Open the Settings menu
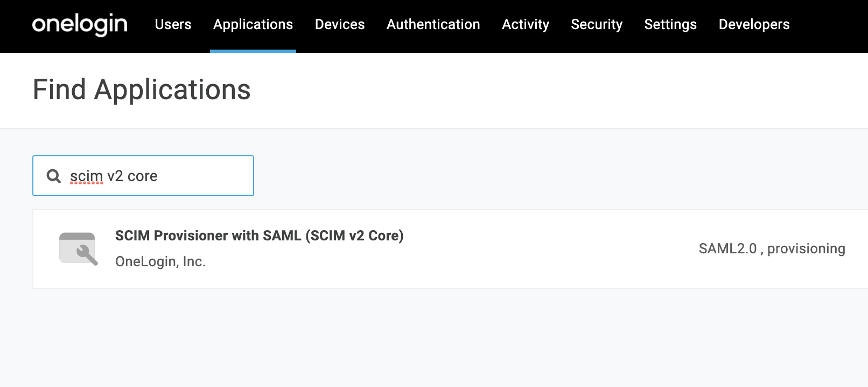The width and height of the screenshot is (868, 387). (670, 24)
